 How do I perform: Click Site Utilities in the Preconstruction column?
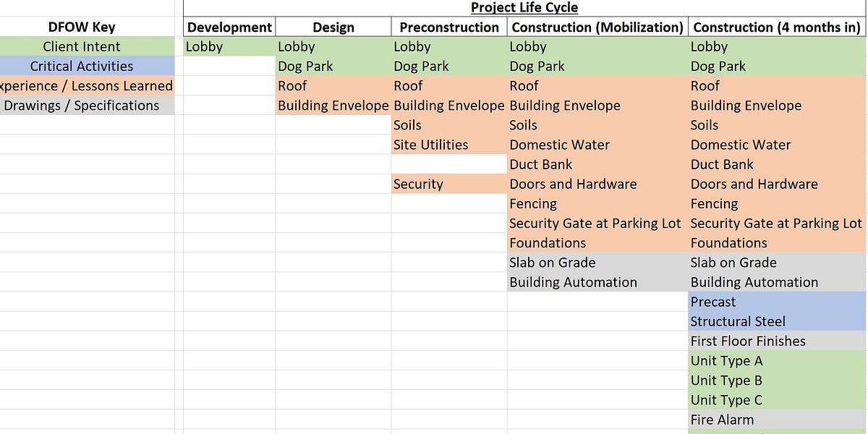[430, 145]
